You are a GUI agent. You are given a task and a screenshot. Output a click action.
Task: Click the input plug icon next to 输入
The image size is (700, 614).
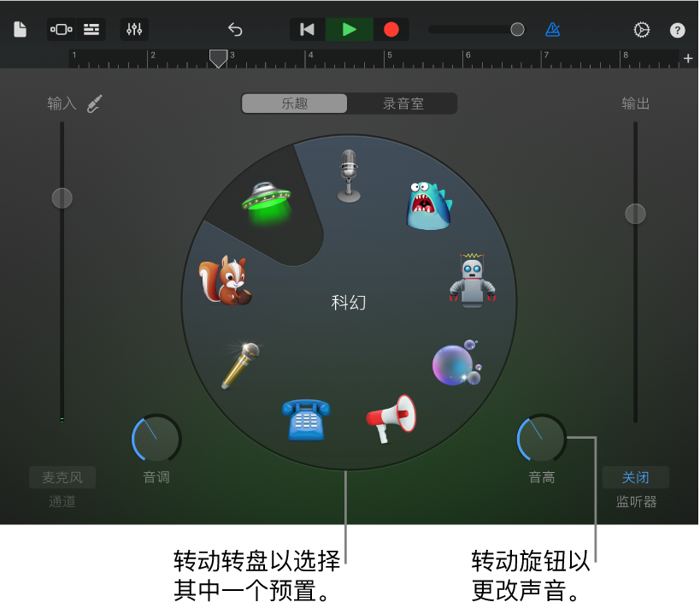(95, 103)
